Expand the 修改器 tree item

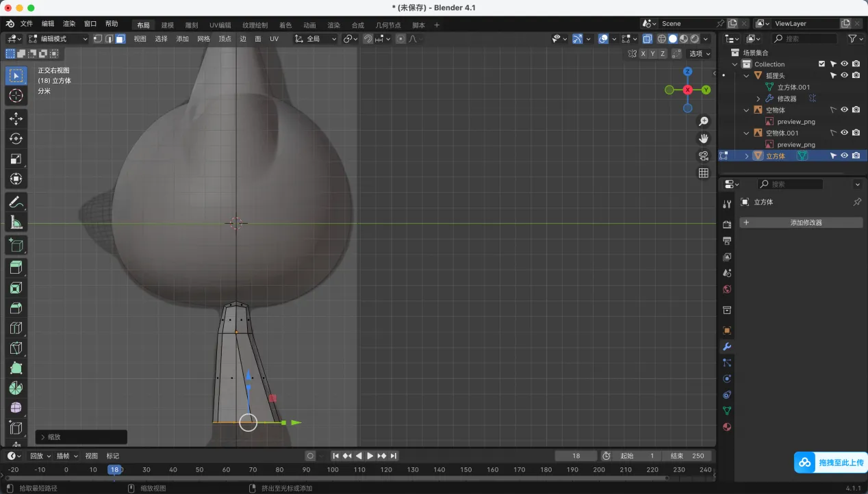pos(758,99)
